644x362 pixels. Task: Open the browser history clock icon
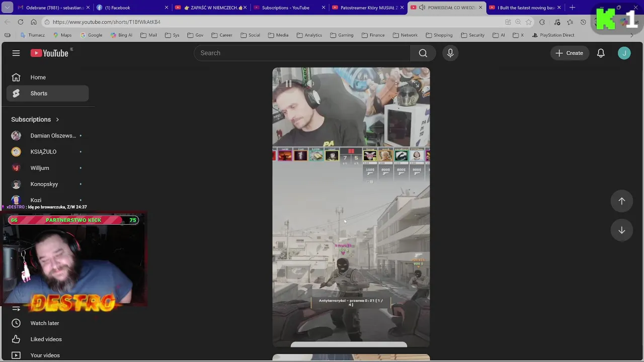click(583, 22)
